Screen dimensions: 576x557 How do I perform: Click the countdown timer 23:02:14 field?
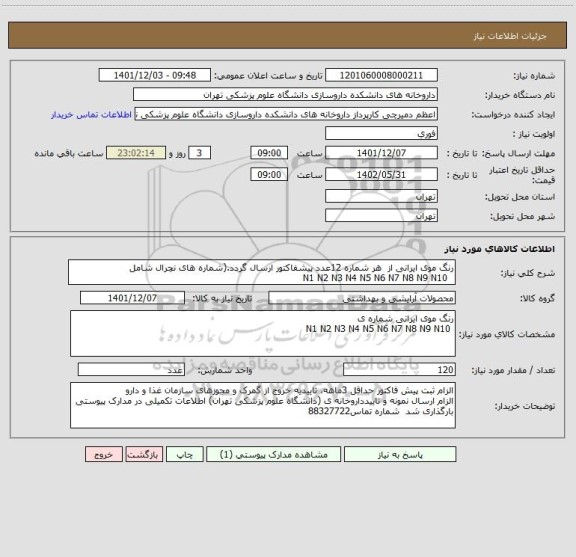point(136,153)
